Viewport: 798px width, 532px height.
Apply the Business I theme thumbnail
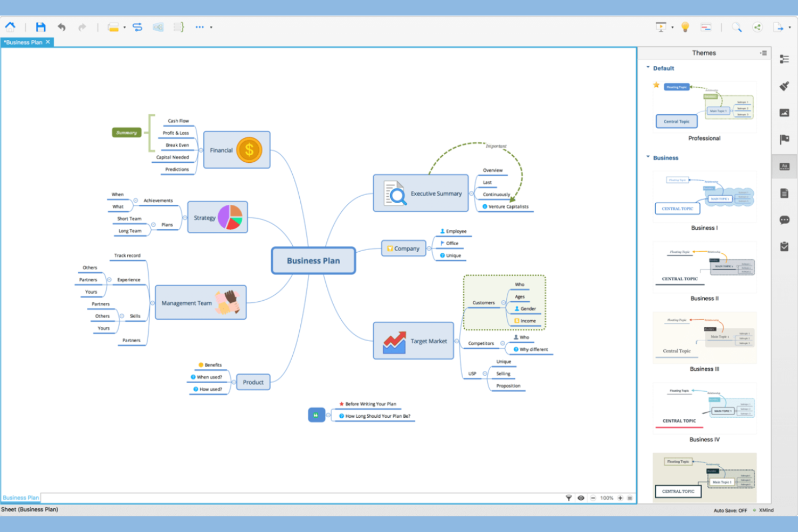coord(705,197)
